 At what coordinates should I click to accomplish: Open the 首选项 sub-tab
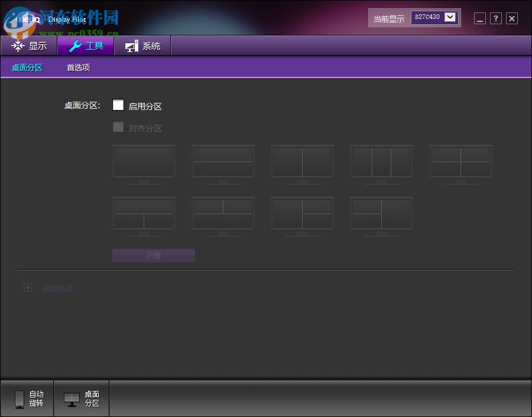(x=77, y=67)
